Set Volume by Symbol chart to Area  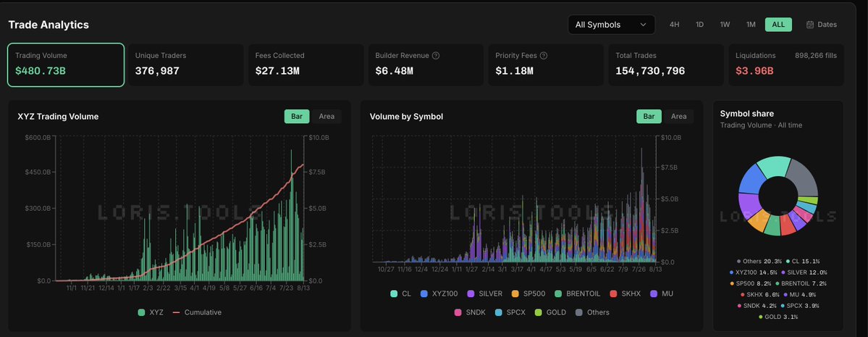tap(678, 117)
